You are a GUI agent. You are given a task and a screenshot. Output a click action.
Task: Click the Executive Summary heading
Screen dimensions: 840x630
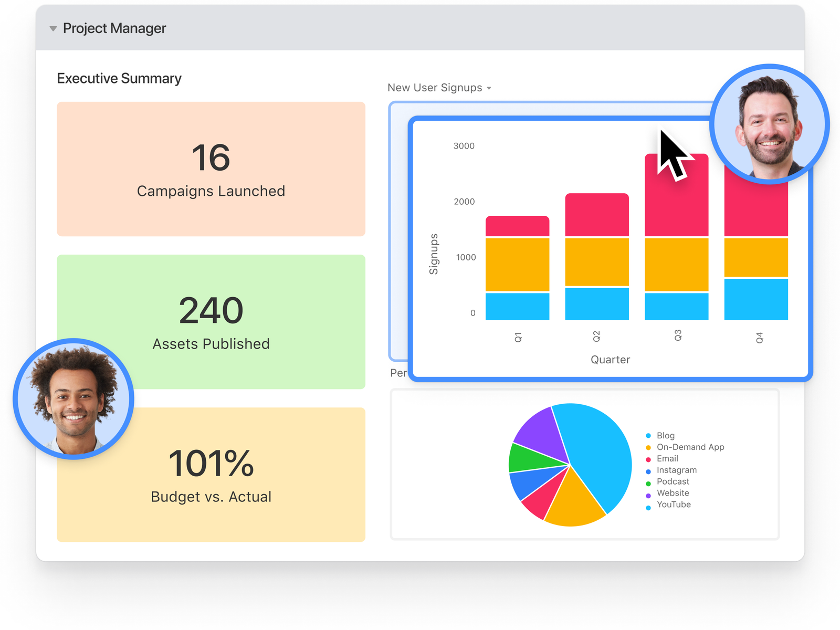tap(119, 78)
